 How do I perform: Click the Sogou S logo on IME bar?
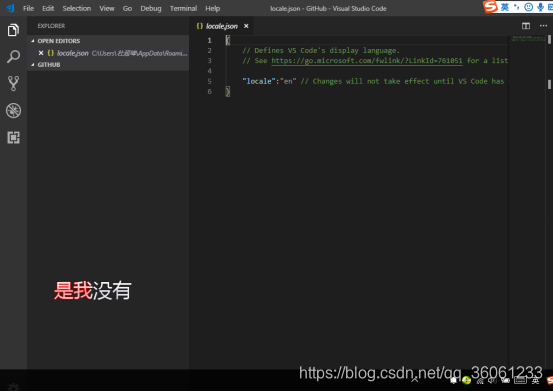(x=490, y=6)
